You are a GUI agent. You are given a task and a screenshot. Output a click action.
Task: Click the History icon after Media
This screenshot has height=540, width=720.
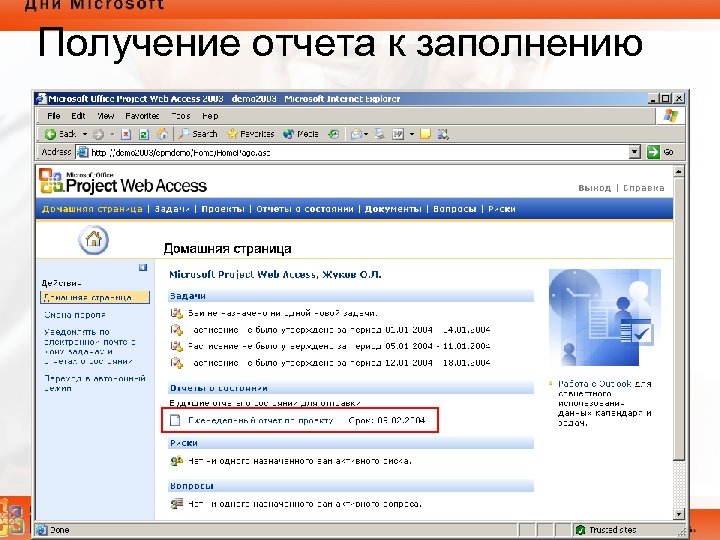[x=333, y=134]
